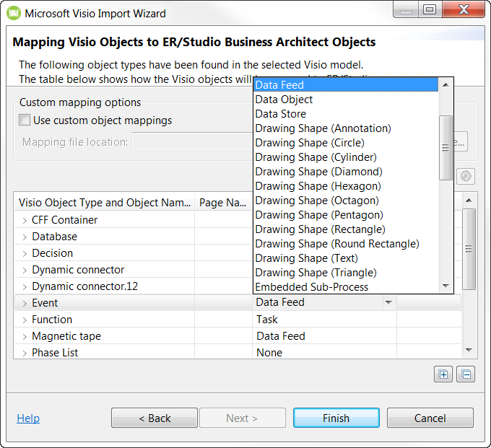This screenshot has width=491, height=448.
Task: Click the Visio Object Type column header
Action: pos(104,203)
